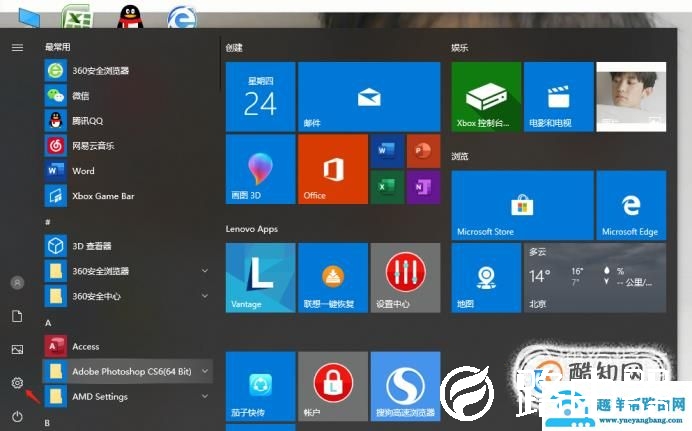Open Settings gear in start sidebar
Image resolution: width=692 pixels, height=431 pixels.
(x=17, y=383)
